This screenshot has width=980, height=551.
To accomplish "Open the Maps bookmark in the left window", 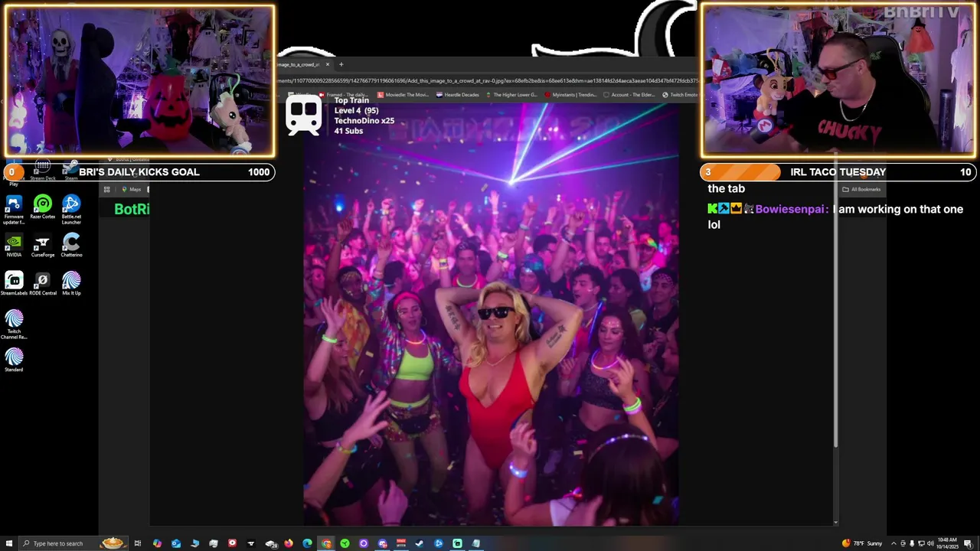I will point(132,190).
